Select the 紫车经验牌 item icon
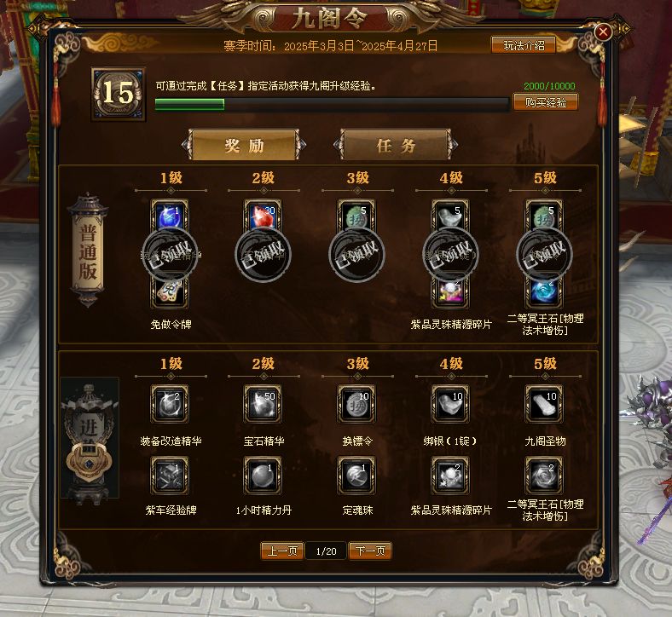The image size is (672, 617). pyautogui.click(x=170, y=476)
